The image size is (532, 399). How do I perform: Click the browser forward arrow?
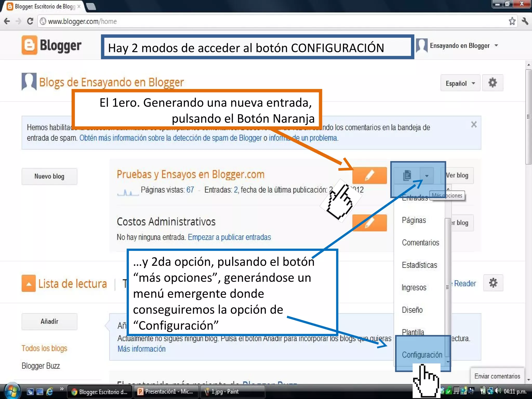tap(18, 21)
